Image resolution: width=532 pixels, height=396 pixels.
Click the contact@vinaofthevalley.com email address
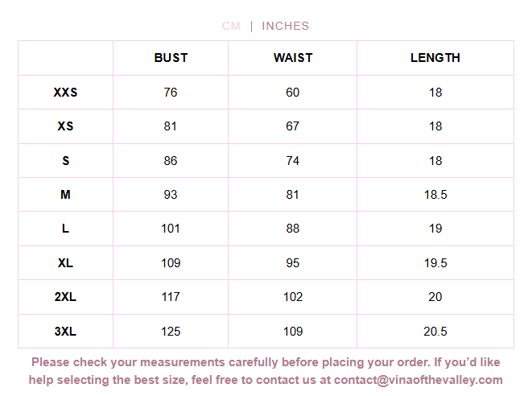point(419,380)
